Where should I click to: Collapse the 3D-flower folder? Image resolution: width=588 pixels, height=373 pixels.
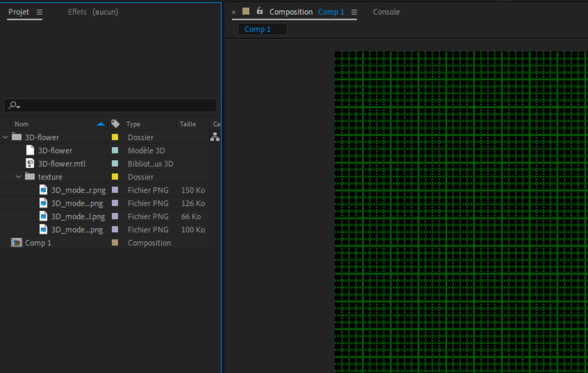[x=5, y=137]
